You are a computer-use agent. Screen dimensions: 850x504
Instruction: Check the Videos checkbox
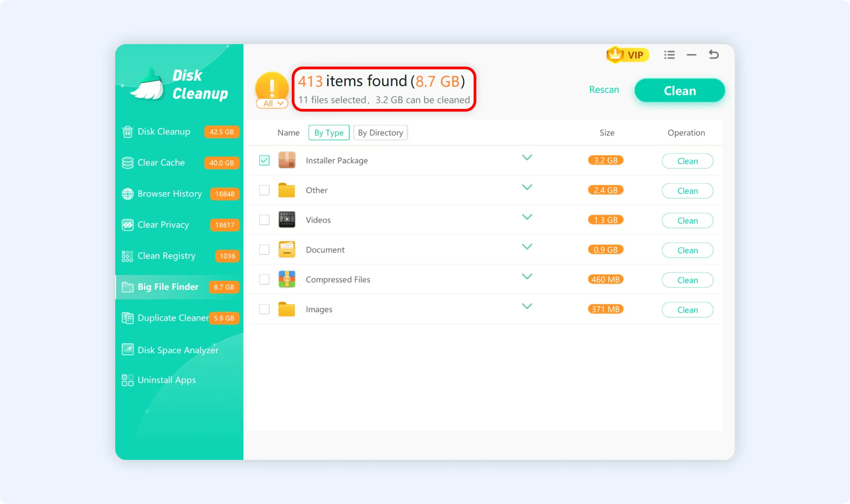[264, 220]
